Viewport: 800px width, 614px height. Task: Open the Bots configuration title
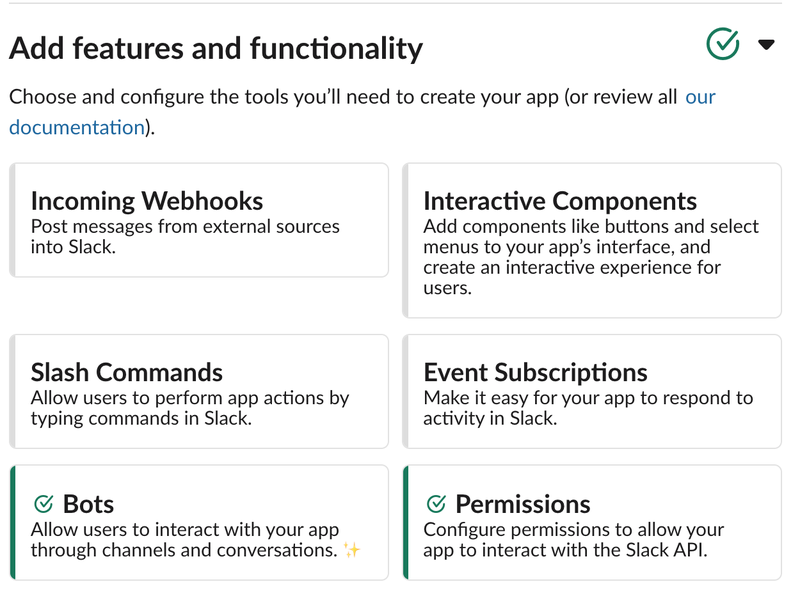[88, 504]
